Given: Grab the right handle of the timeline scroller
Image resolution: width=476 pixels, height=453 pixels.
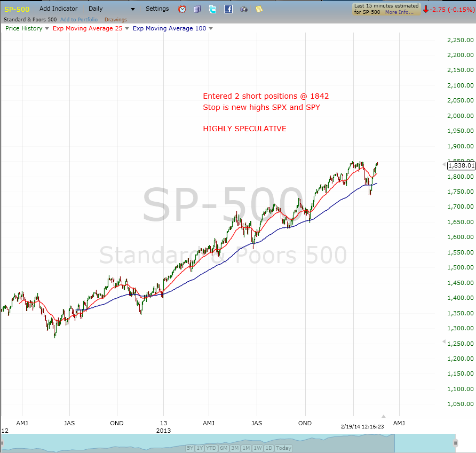Looking at the screenshot, I should tap(455, 443).
